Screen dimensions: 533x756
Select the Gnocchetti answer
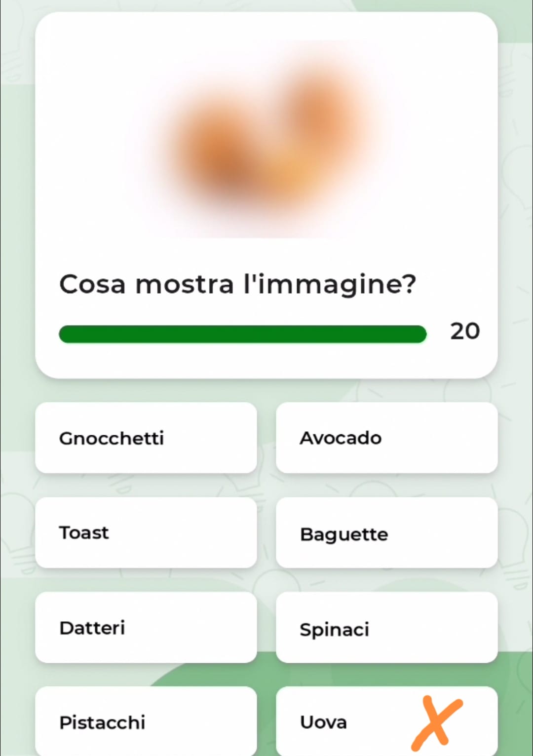[x=146, y=438]
